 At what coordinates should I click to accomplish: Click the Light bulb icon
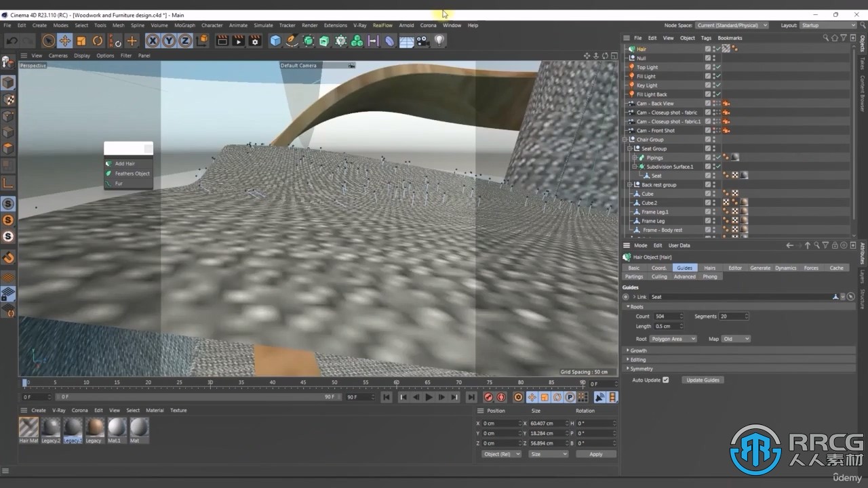[x=439, y=41]
